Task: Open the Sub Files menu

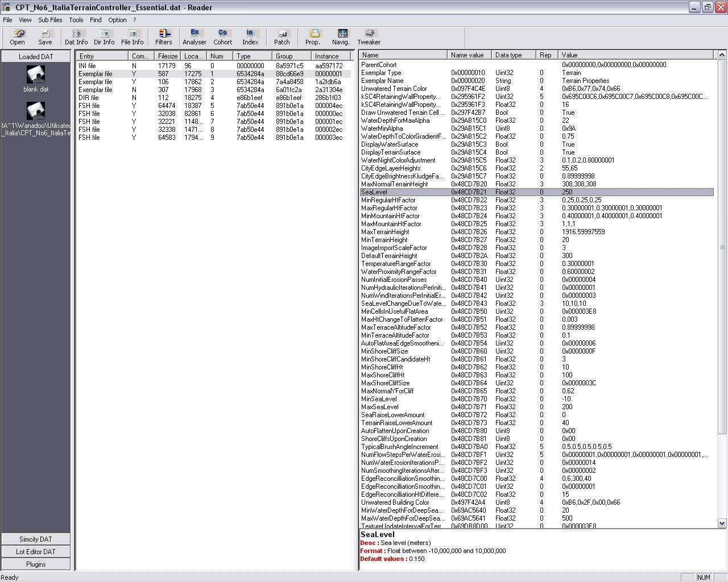Action: coord(50,20)
